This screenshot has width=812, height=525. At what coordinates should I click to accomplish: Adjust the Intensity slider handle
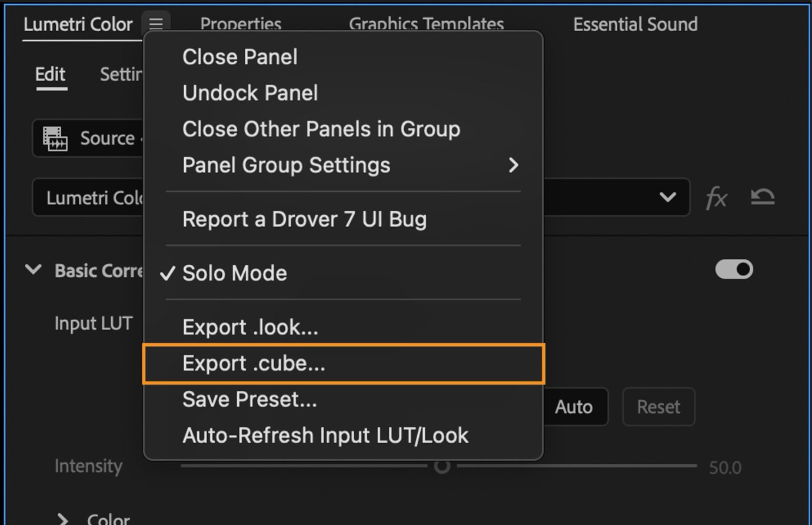coord(441,466)
